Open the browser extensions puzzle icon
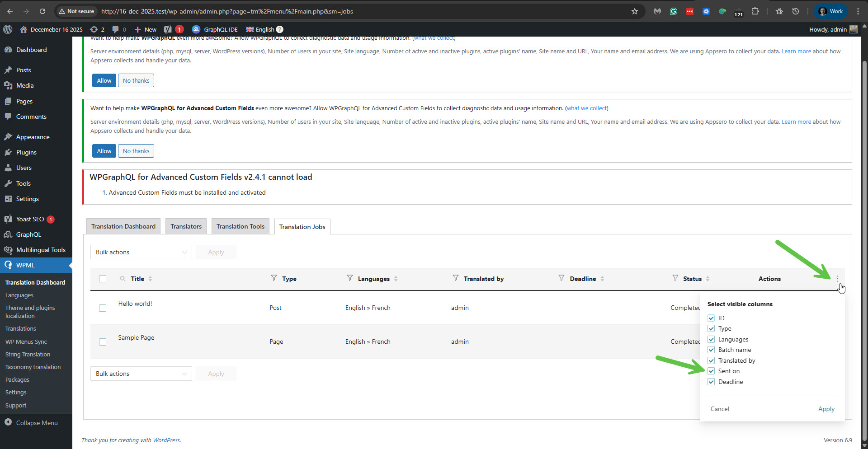This screenshot has width=868, height=449. click(x=755, y=11)
